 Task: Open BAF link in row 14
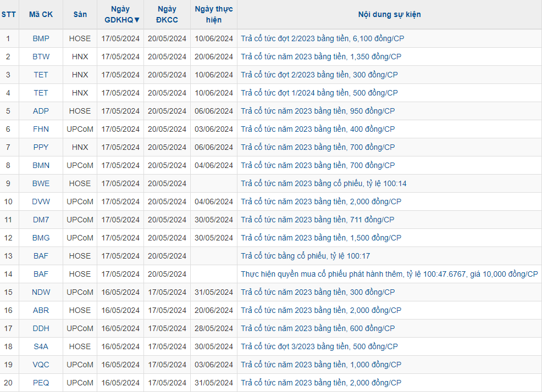coord(41,274)
